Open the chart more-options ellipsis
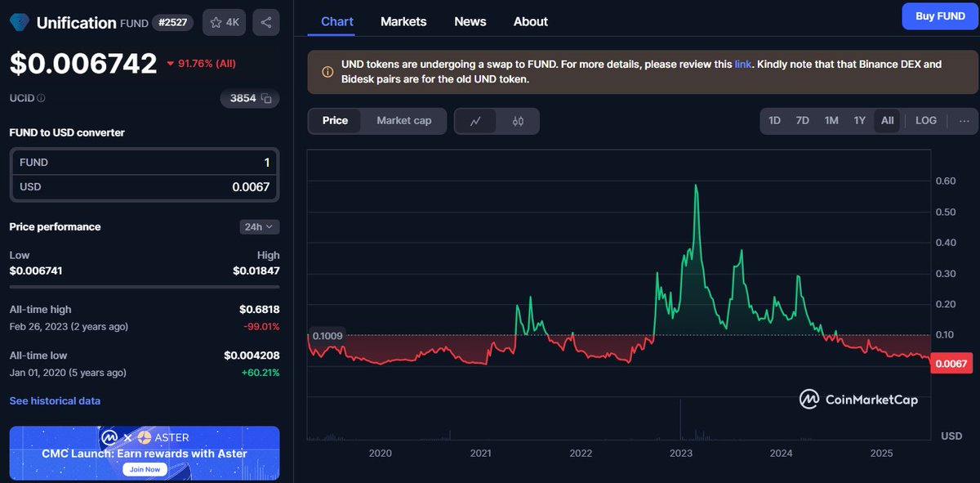The height and width of the screenshot is (483, 980). pos(964,120)
